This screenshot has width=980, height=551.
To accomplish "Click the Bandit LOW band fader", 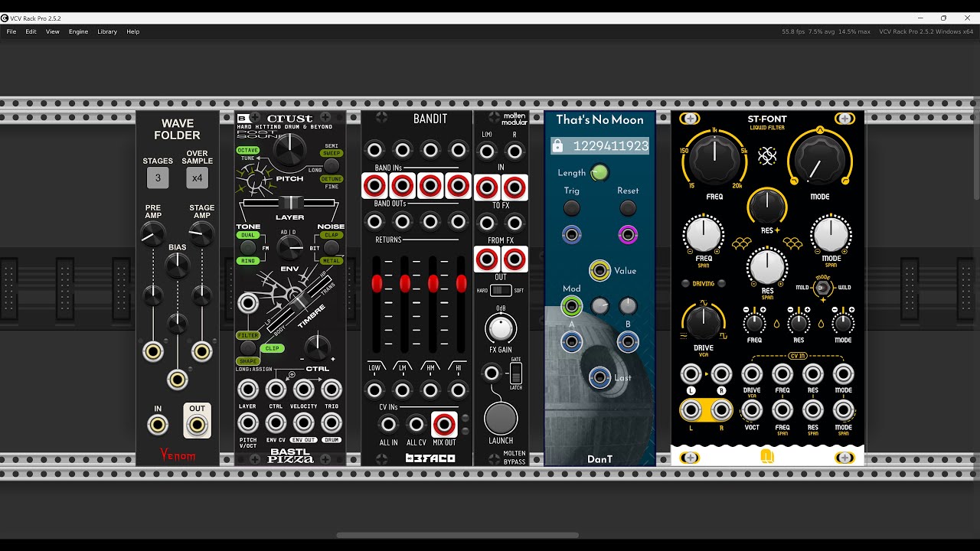I will point(377,284).
